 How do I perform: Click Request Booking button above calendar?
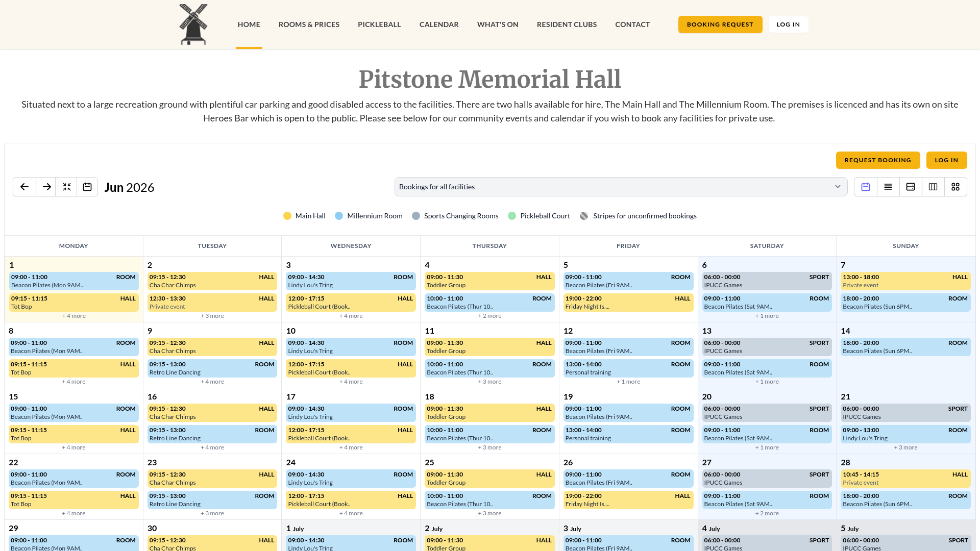pos(878,160)
